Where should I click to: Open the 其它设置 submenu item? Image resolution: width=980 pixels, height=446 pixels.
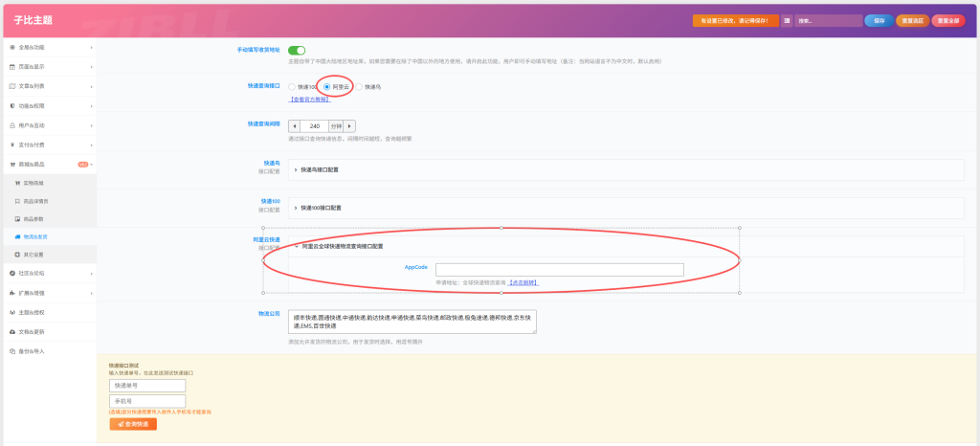click(x=49, y=255)
